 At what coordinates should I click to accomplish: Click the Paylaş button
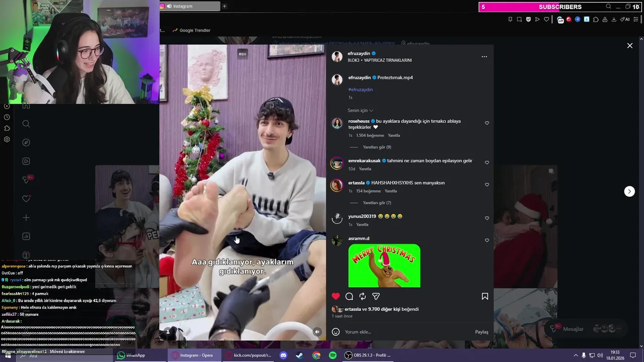[x=481, y=332]
